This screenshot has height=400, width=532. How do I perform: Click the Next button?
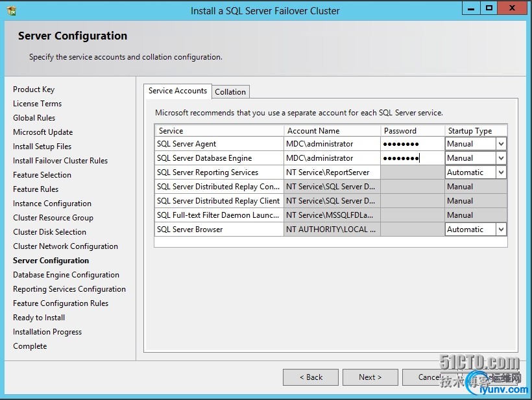coord(370,377)
